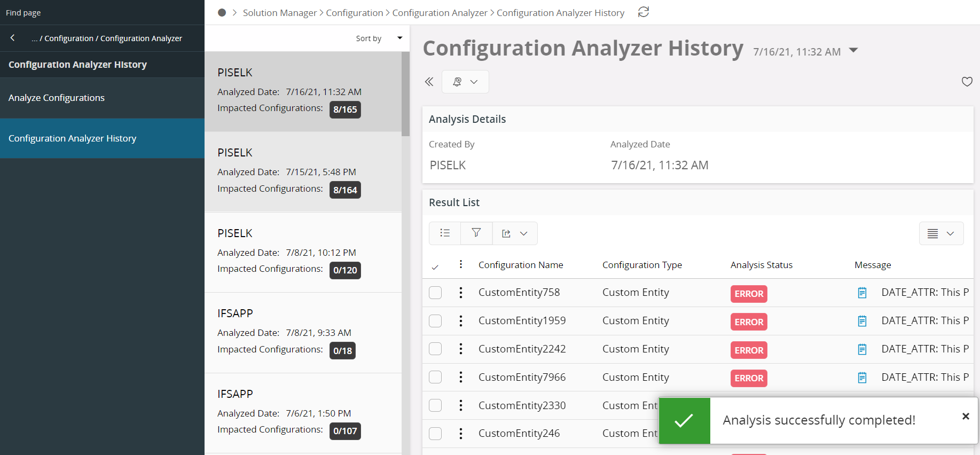980x455 pixels.
Task: Expand the table density layout dropdown
Action: [x=941, y=233]
